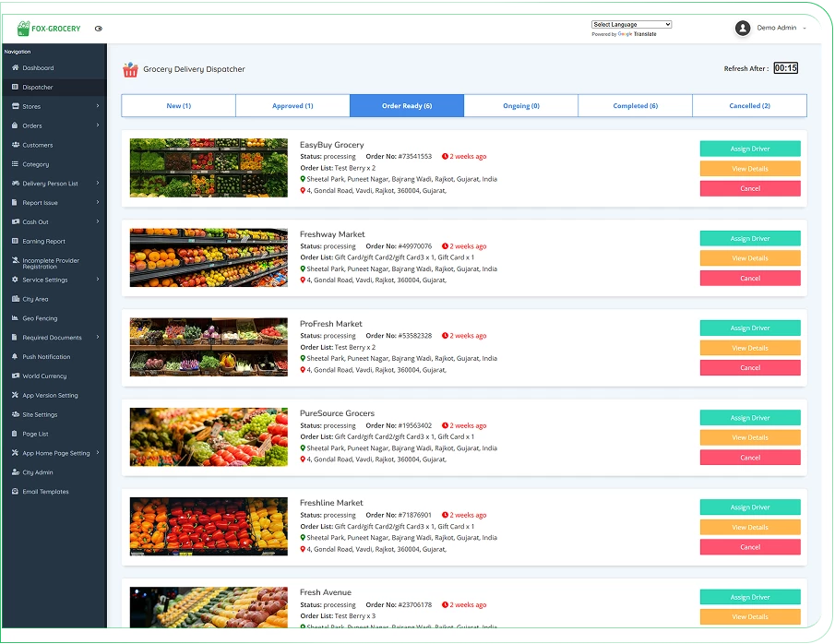Expand the Service Settings chevron
835x644 pixels.
(x=98, y=280)
